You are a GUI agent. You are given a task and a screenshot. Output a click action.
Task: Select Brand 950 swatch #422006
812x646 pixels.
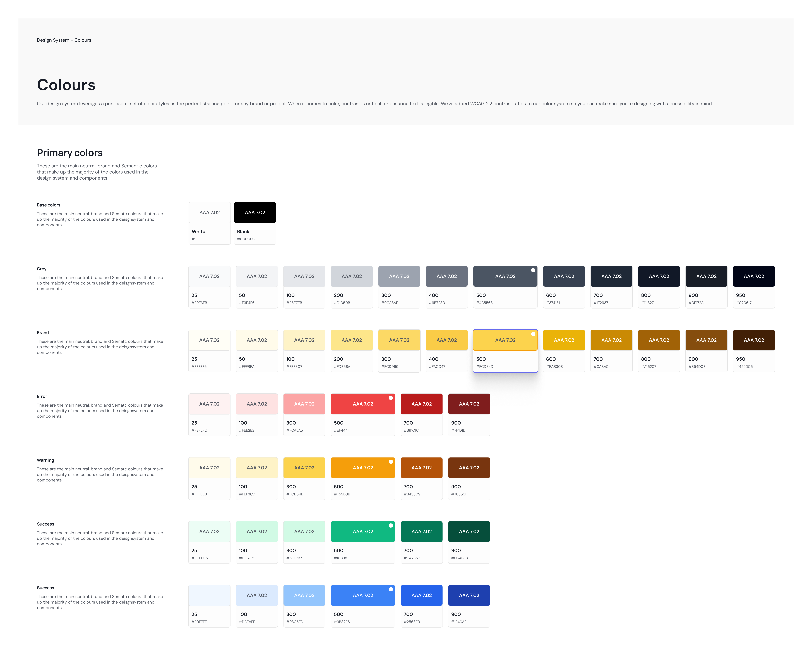(x=754, y=351)
